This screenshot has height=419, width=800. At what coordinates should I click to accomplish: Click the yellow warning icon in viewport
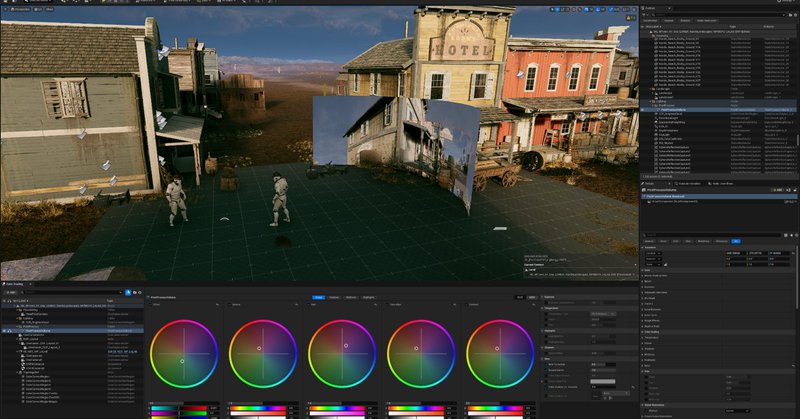[x=628, y=17]
